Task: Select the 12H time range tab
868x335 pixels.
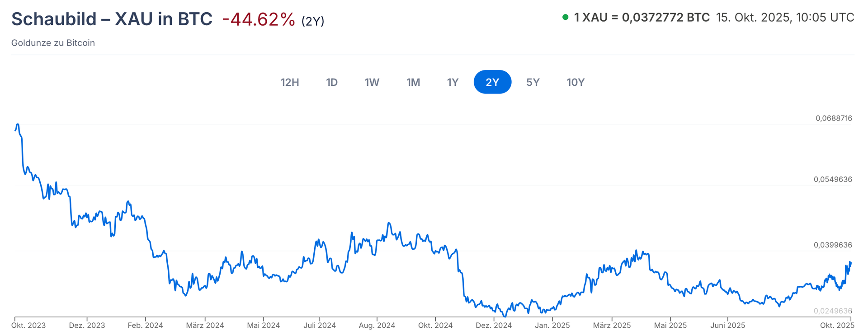Action: [x=290, y=82]
